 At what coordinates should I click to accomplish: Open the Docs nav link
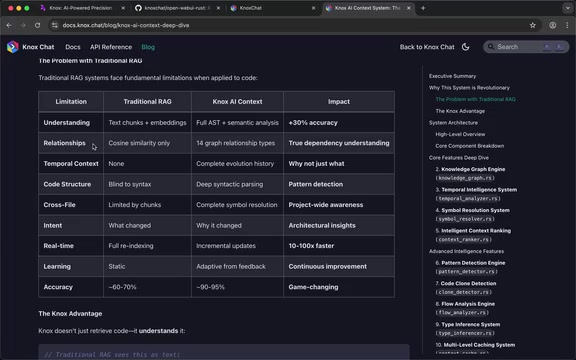[x=73, y=47]
